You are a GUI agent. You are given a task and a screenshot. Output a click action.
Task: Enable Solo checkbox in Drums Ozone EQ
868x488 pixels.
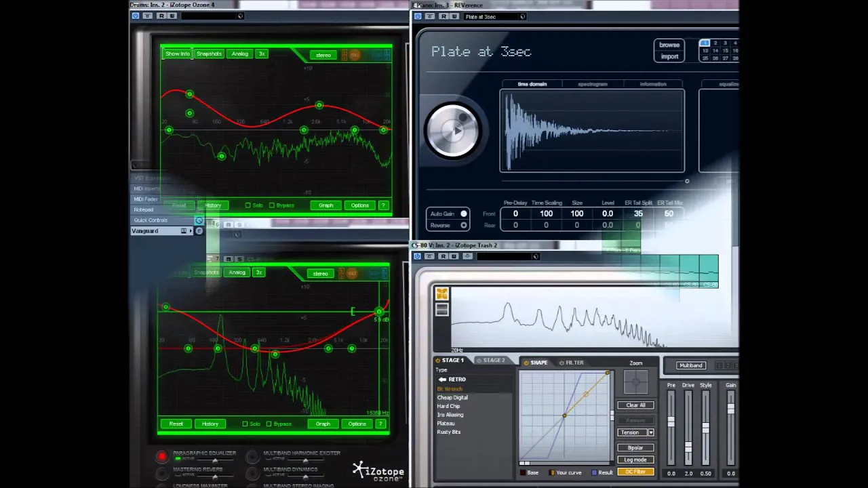[x=248, y=205]
